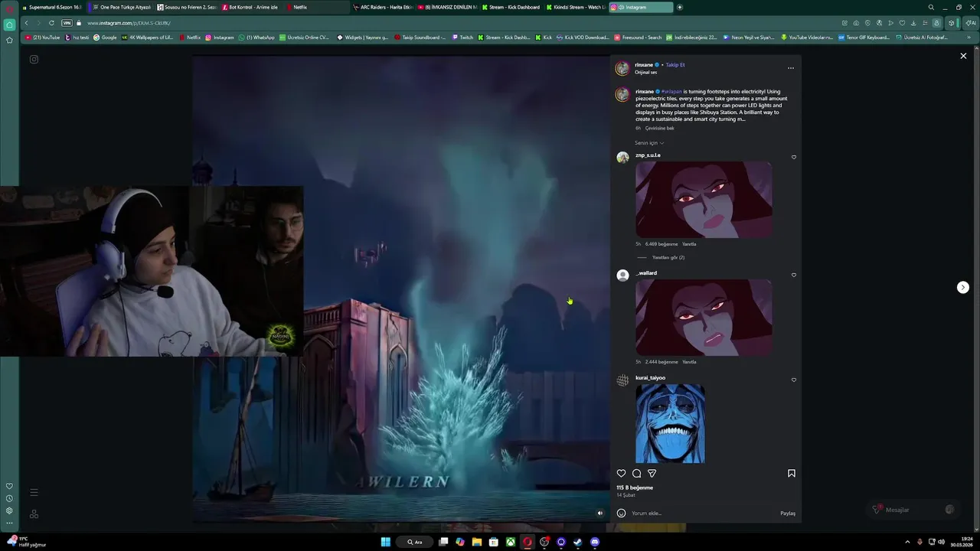Image resolution: width=980 pixels, height=551 pixels.
Task: Show hidden system tray icons chevron
Action: [908, 542]
